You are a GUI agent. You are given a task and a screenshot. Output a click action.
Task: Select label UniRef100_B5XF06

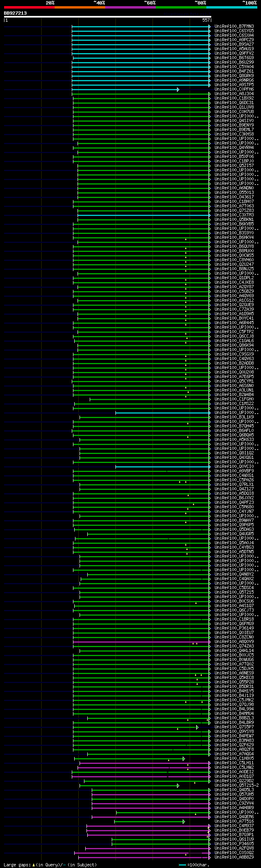point(234,157)
